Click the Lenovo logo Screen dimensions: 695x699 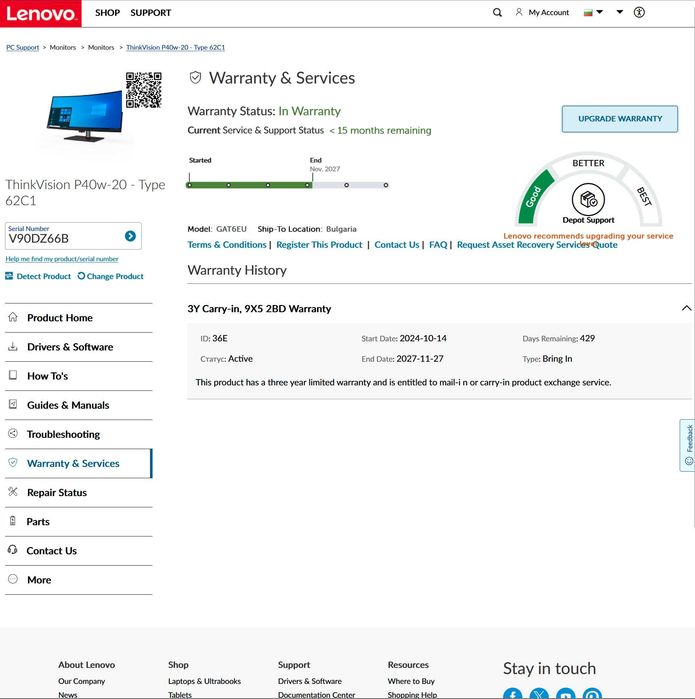coord(41,13)
